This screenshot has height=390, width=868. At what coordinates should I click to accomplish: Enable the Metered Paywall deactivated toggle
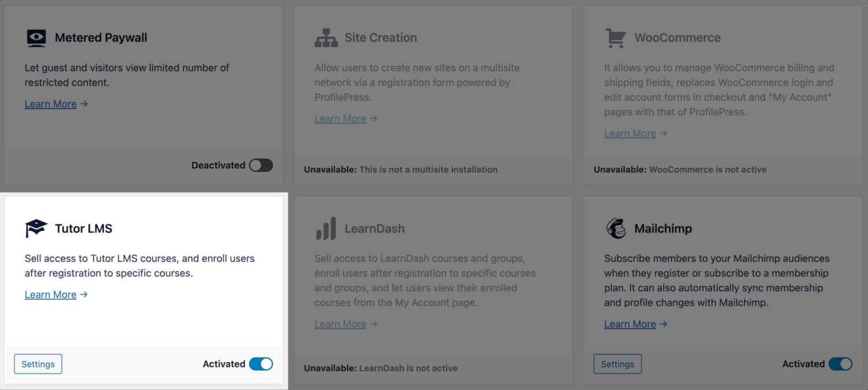click(261, 165)
